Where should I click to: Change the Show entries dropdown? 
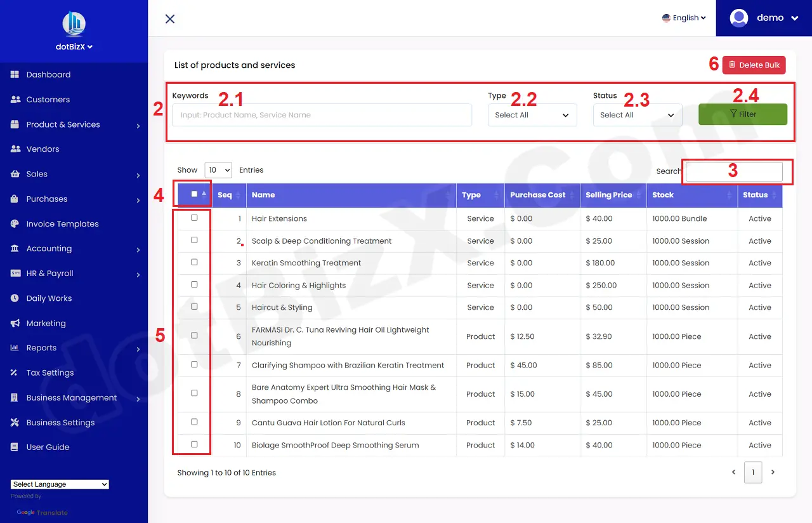[x=218, y=169]
